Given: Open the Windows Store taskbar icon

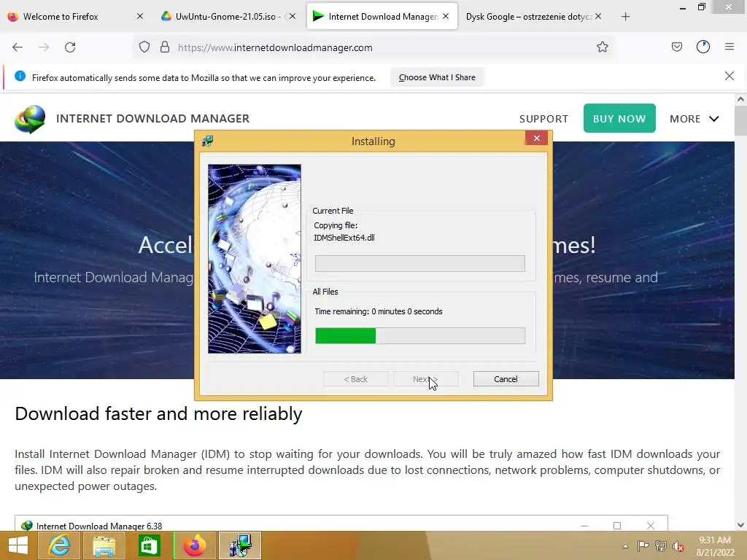Looking at the screenshot, I should 149,545.
